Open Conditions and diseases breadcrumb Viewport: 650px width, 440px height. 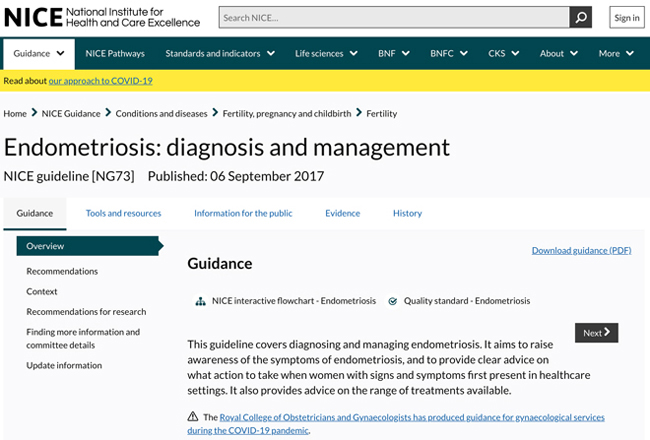pyautogui.click(x=161, y=114)
